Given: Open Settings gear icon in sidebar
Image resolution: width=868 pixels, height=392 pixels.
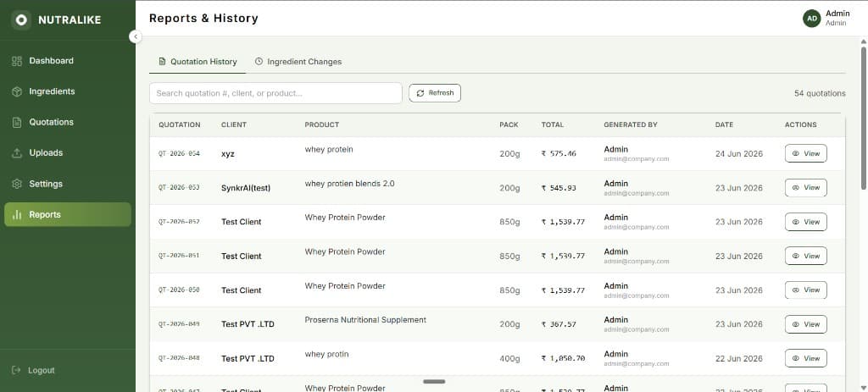Looking at the screenshot, I should click(17, 184).
